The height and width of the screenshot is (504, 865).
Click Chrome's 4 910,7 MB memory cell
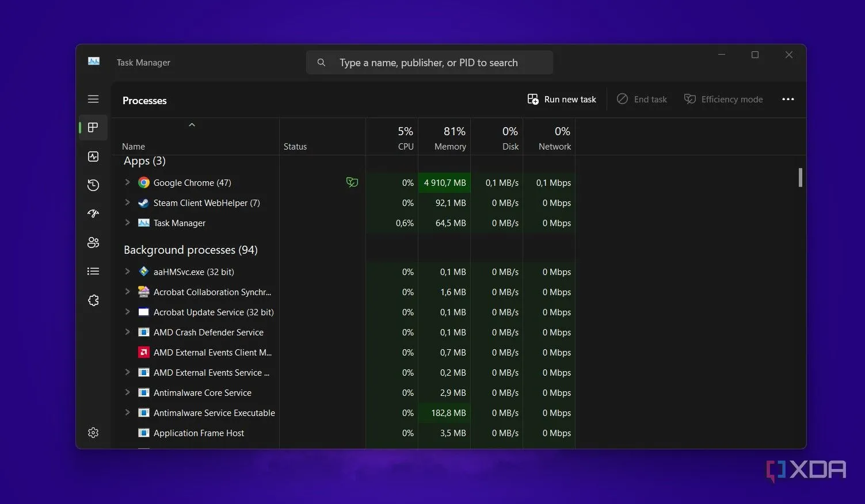(444, 182)
